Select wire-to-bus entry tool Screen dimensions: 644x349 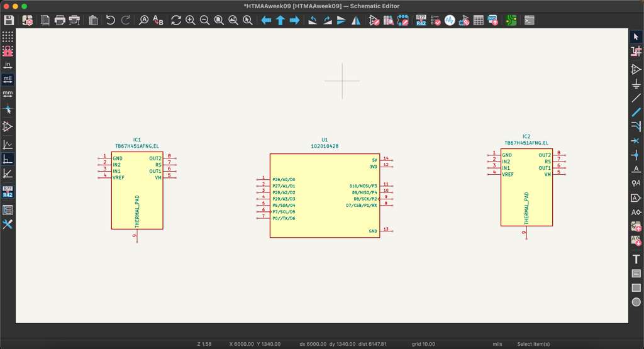click(636, 126)
